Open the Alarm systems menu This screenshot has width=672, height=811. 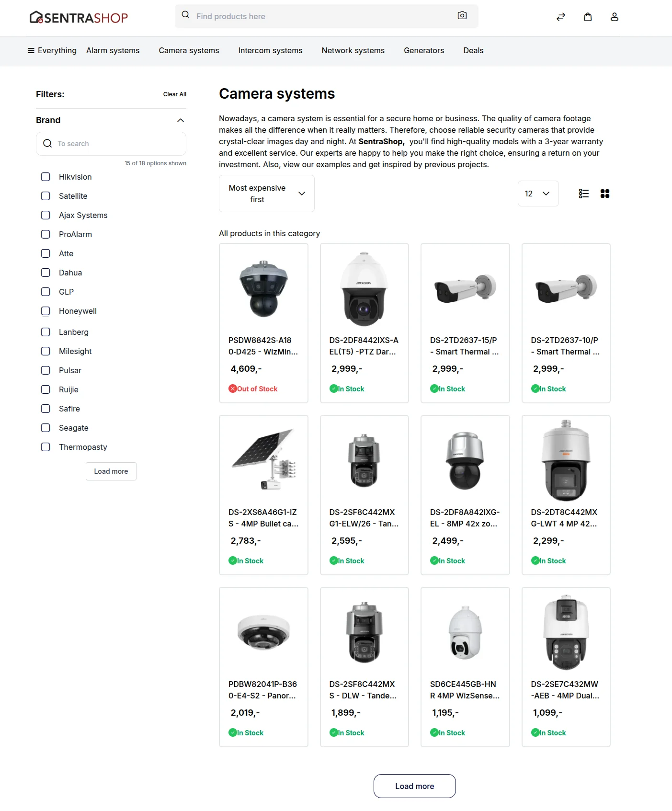pyautogui.click(x=113, y=50)
